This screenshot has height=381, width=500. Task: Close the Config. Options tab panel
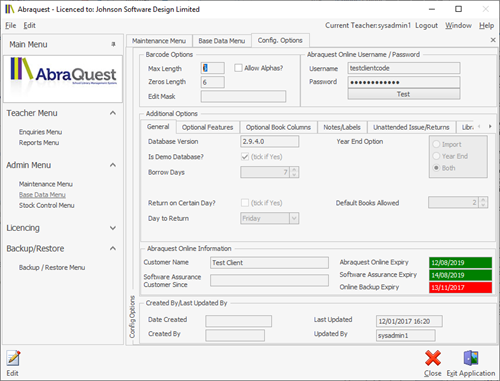click(493, 40)
